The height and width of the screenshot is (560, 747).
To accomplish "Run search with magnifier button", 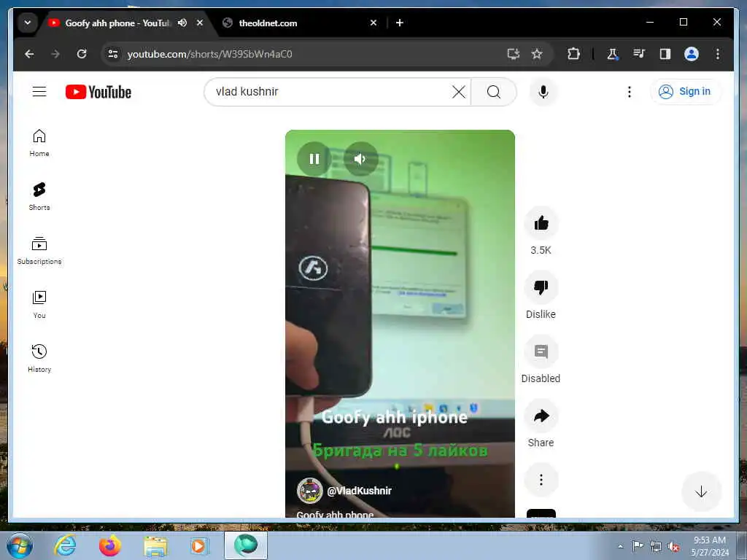I will [x=494, y=91].
